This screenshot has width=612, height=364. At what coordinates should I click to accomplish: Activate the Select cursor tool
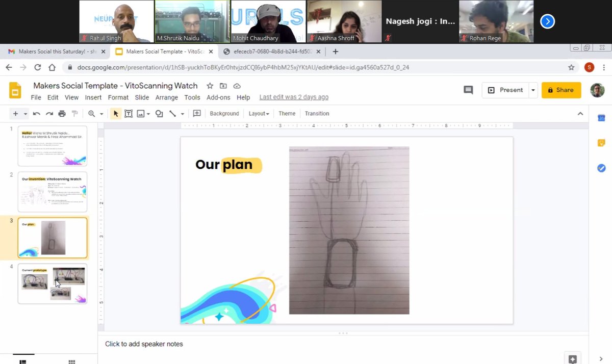116,113
